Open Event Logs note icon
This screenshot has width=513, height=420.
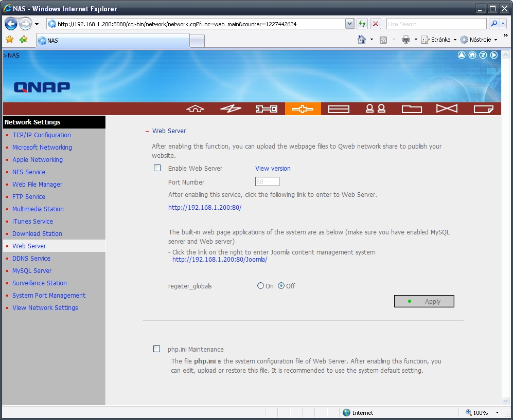coord(484,109)
